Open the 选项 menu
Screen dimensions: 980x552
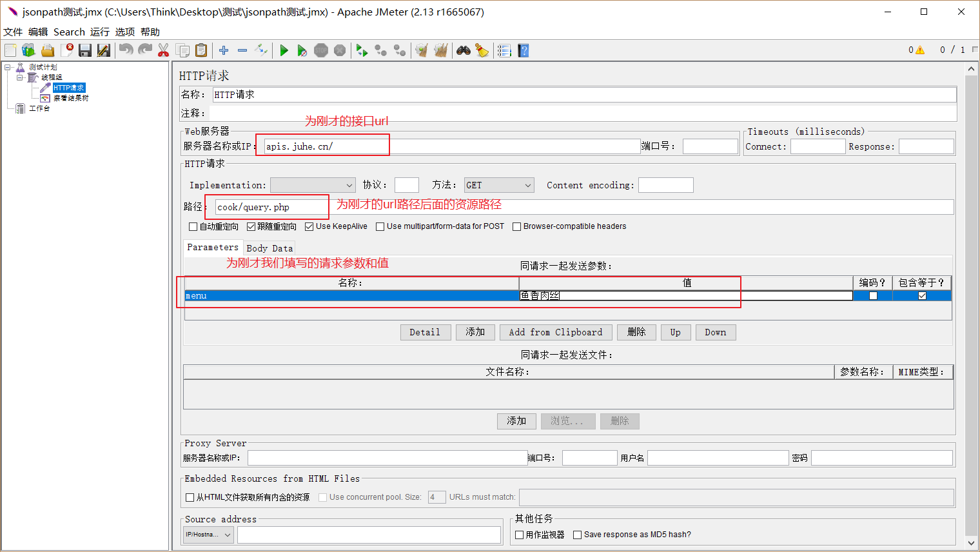[125, 32]
